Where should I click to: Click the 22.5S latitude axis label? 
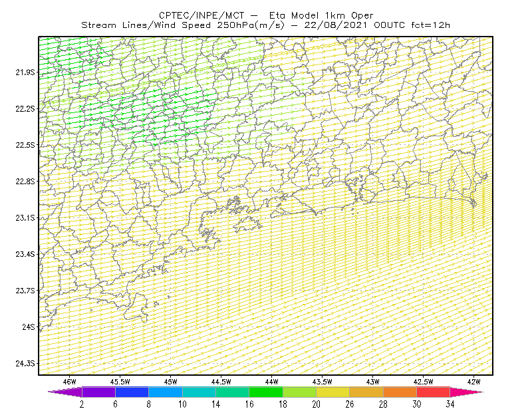25,145
